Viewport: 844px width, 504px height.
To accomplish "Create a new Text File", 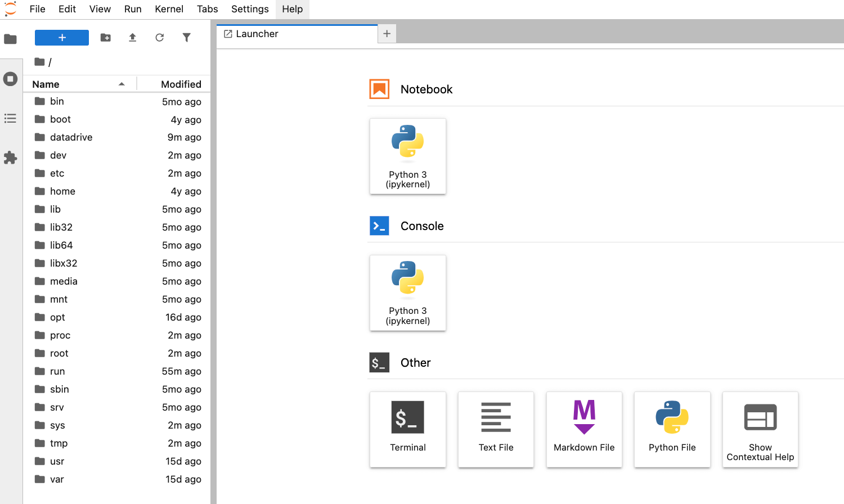I will 496,430.
